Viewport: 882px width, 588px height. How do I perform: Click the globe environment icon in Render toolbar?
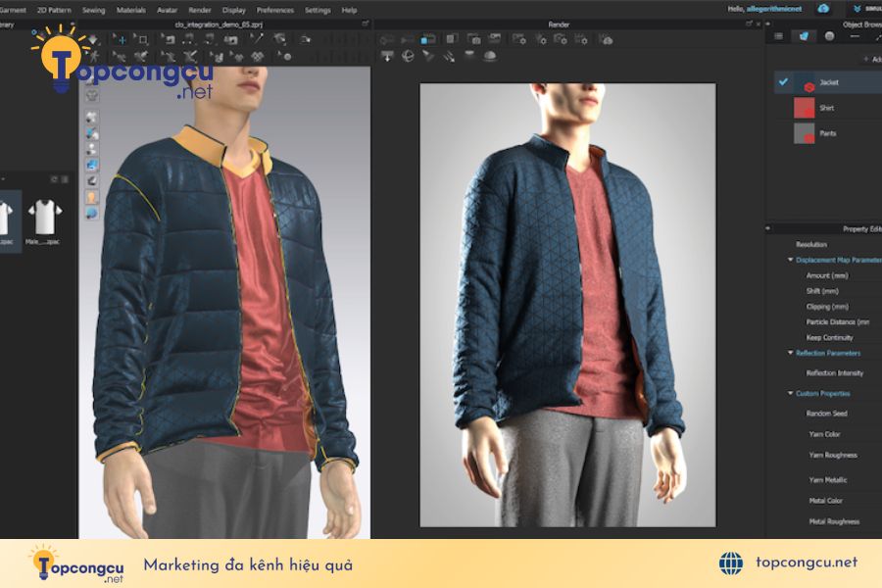(408, 56)
